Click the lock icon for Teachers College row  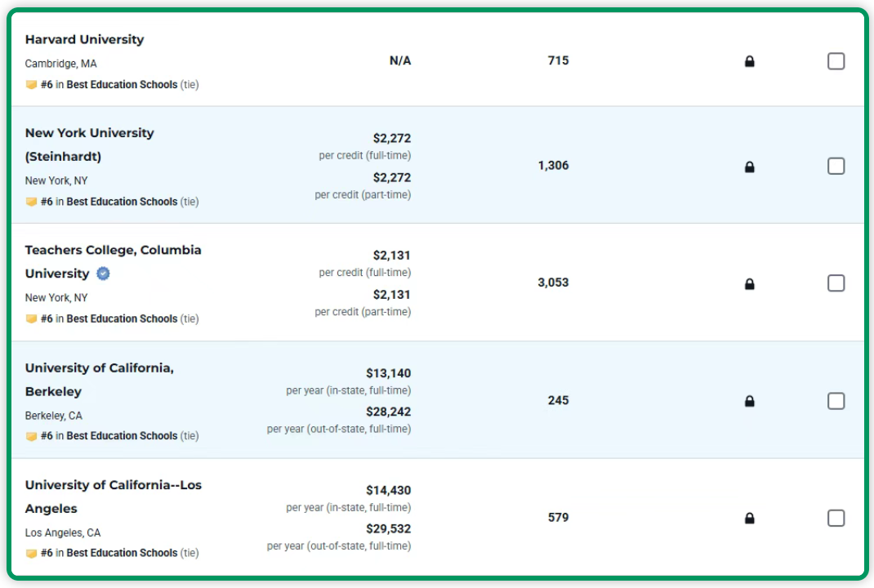[x=749, y=284]
